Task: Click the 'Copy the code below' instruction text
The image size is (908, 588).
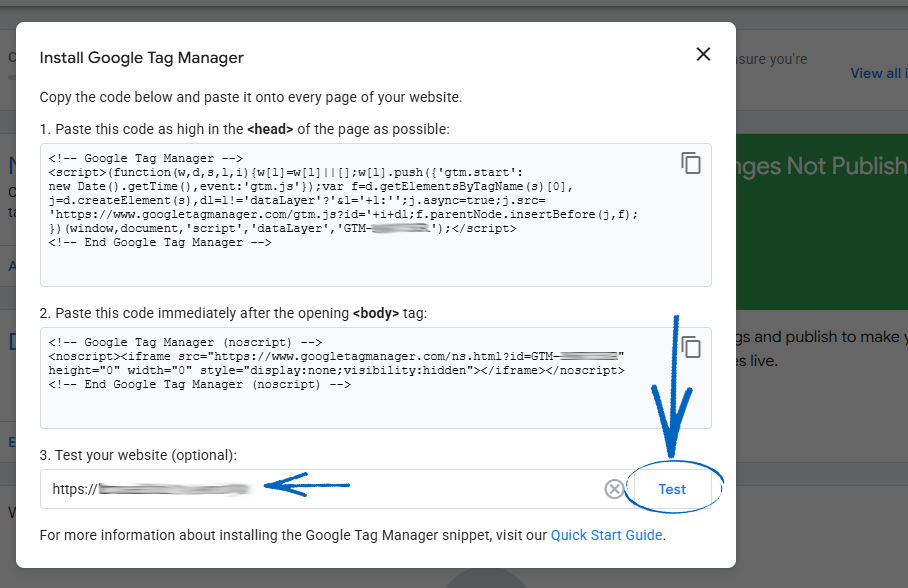Action: pos(251,97)
